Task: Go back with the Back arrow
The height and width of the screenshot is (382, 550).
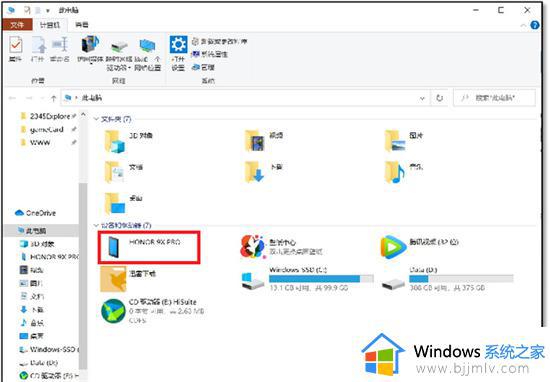Action: pos(12,98)
